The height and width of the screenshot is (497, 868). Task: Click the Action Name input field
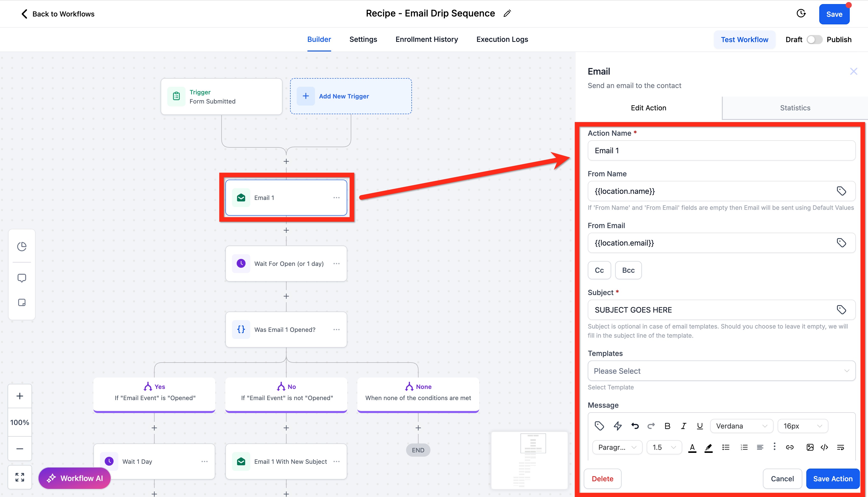pos(721,150)
